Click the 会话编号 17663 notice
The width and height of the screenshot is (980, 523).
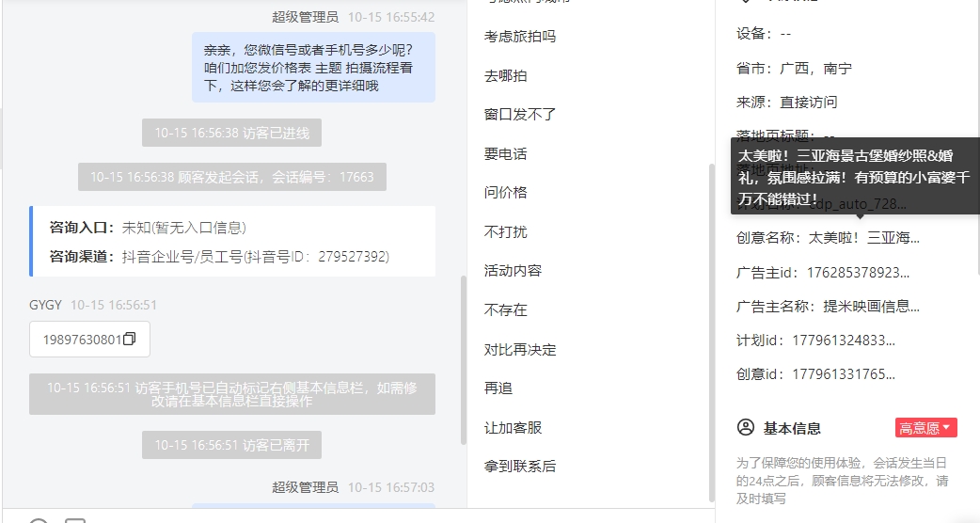[x=232, y=177]
